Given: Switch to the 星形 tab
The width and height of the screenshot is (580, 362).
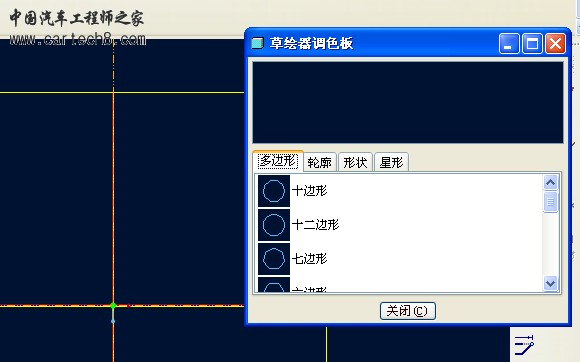Looking at the screenshot, I should point(391,162).
